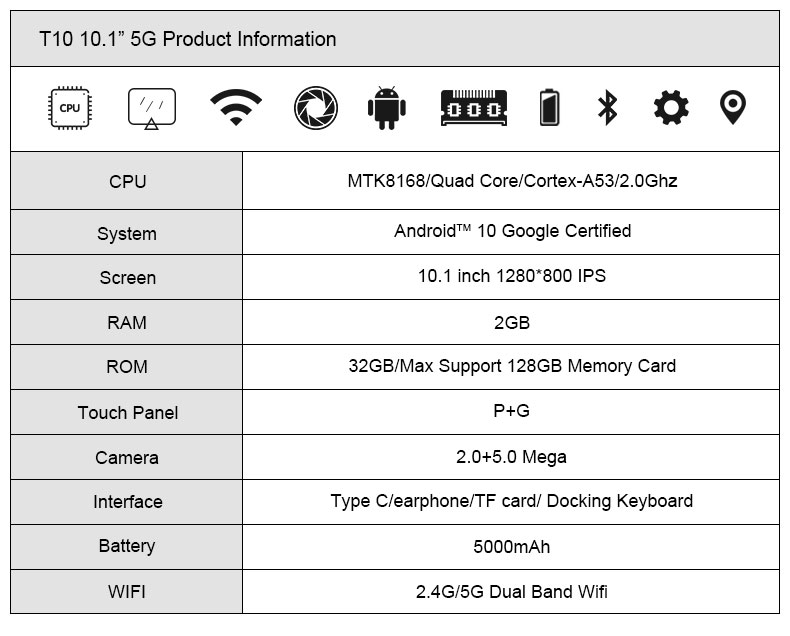Click the Type C/earphone/TF card/ Docking Keyboard cell
The width and height of the screenshot is (790, 636).
click(x=512, y=501)
